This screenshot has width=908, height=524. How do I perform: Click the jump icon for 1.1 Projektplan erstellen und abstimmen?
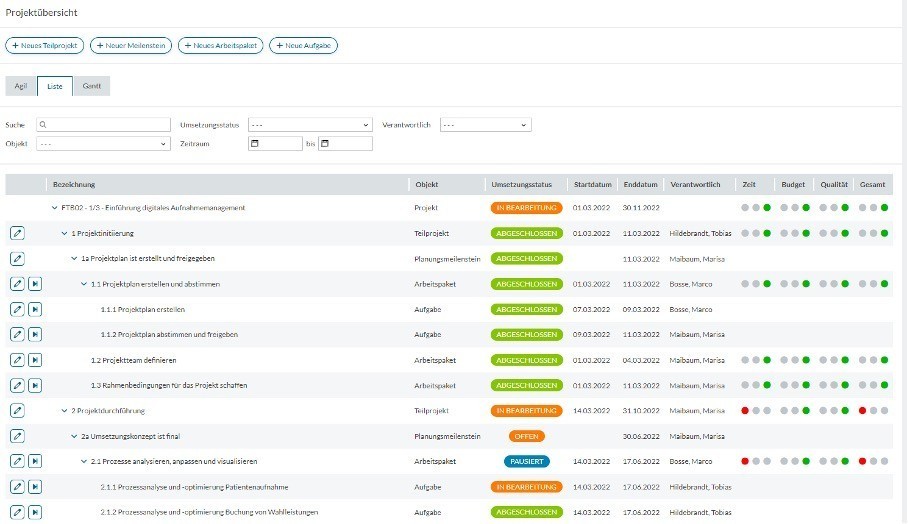35,284
